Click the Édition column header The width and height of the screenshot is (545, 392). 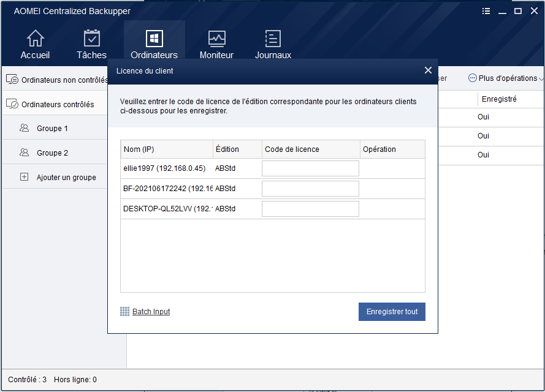coord(237,149)
